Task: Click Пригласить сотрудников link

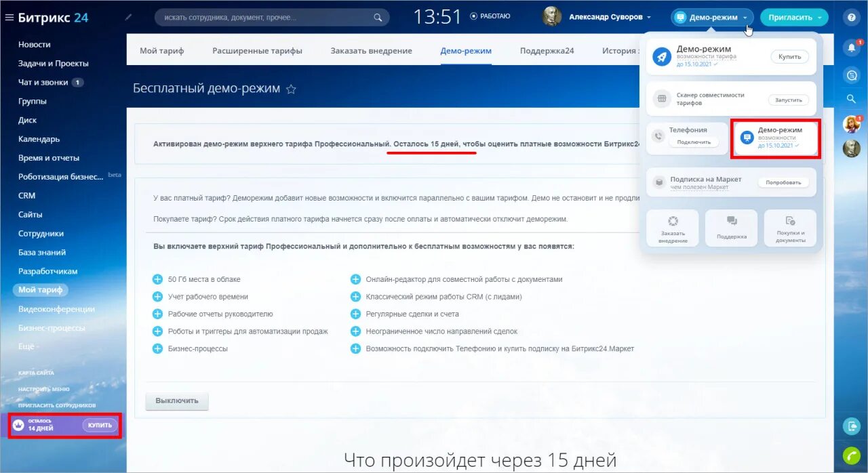Action: (57, 405)
